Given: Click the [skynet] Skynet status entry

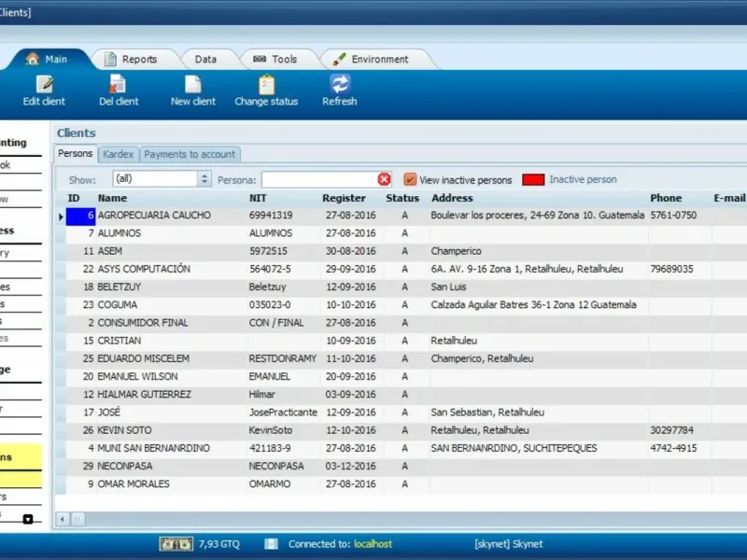Looking at the screenshot, I should click(x=508, y=544).
